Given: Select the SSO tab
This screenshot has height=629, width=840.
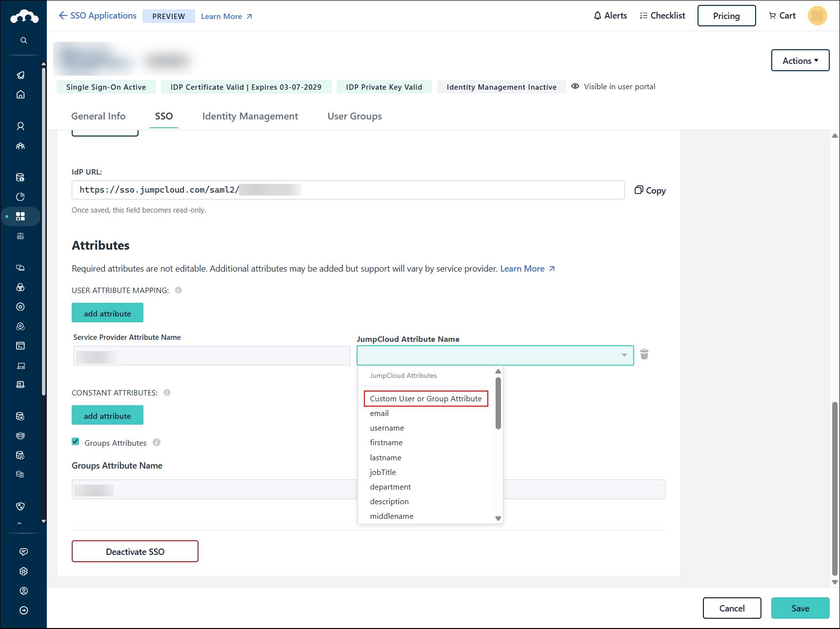Looking at the screenshot, I should pos(164,116).
